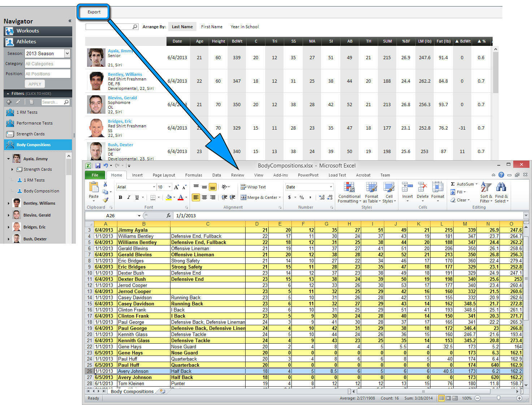The height and width of the screenshot is (405, 532).
Task: Expand the Bridges, Eric tree node
Action: [x=8, y=227]
